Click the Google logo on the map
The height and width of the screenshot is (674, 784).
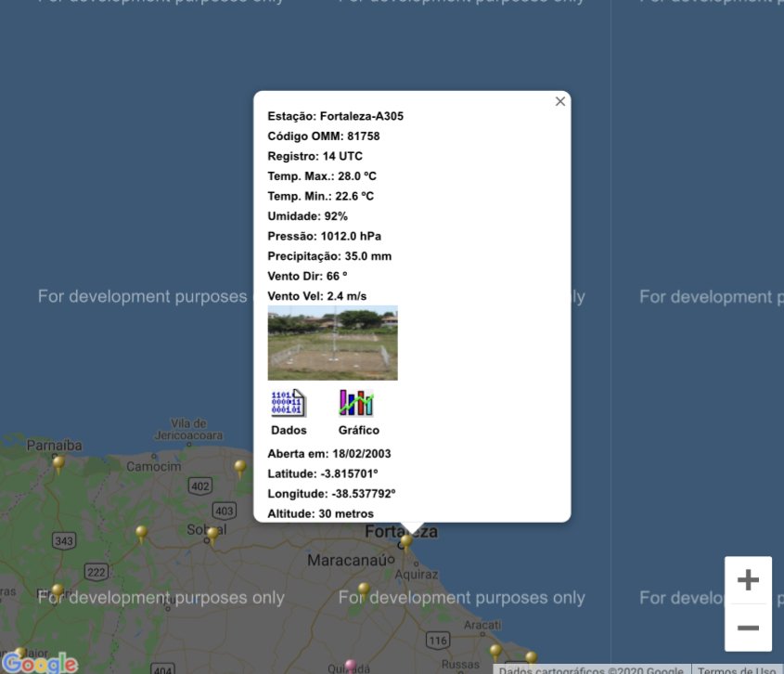click(40, 662)
